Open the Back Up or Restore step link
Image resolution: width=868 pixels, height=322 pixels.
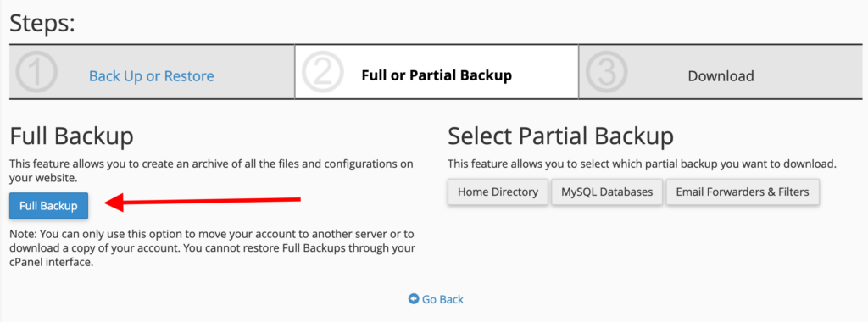click(x=152, y=75)
